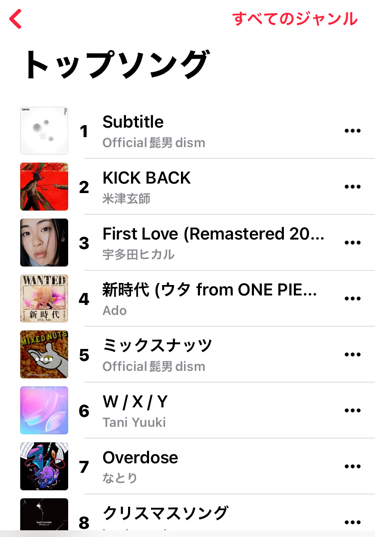Select the song title クリスマスソング
Image resolution: width=375 pixels, height=537 pixels.
click(165, 513)
